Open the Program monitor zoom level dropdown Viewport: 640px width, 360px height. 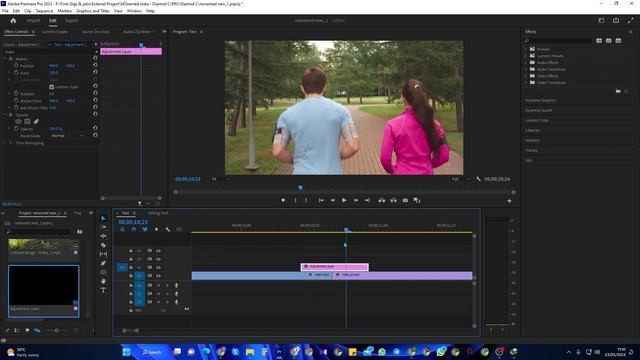tap(219, 179)
